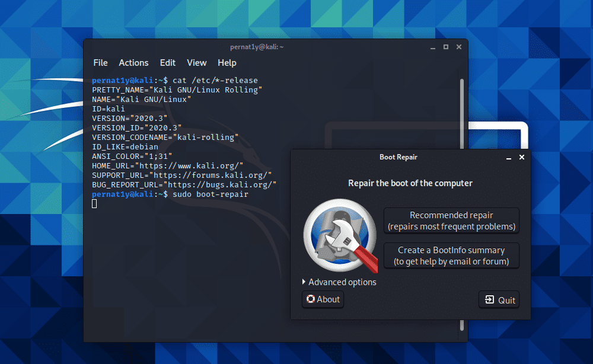593x364 pixels.
Task: Create a BootInfo summary
Action: tap(451, 256)
